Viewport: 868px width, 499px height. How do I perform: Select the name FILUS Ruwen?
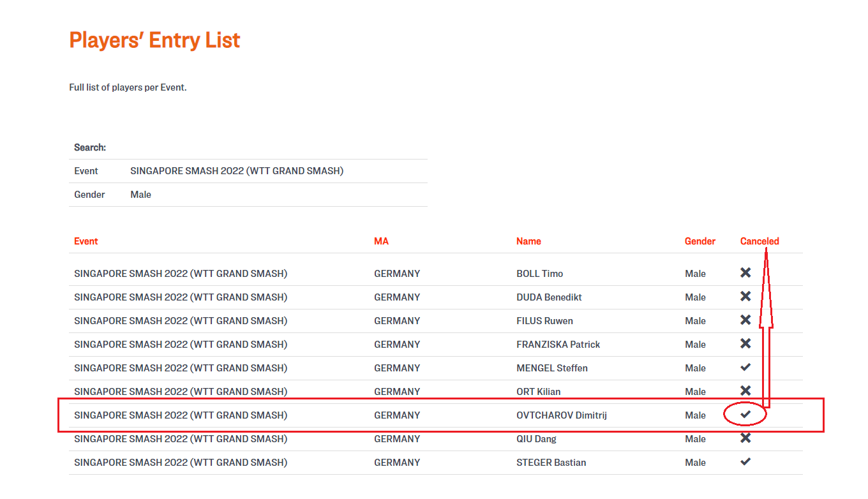[x=544, y=321]
